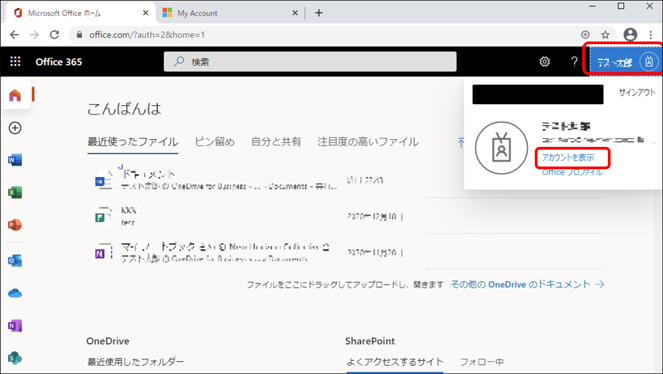
Task: Open SharePoint from the sidebar
Action: pyautogui.click(x=15, y=358)
